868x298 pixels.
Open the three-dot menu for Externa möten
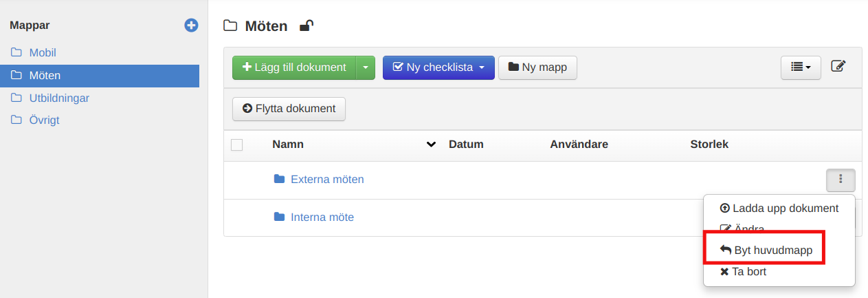click(841, 180)
